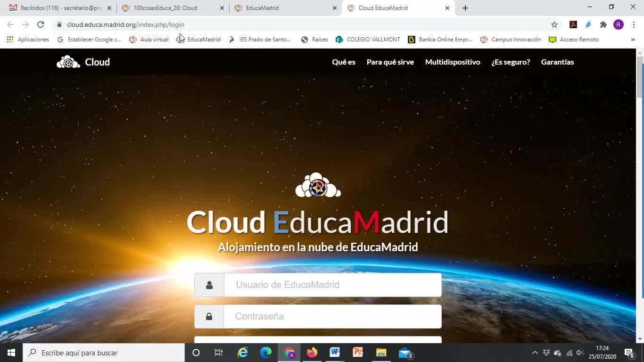The image size is (644, 362).
Task: View site info via the padlock icon
Action: coord(59,25)
